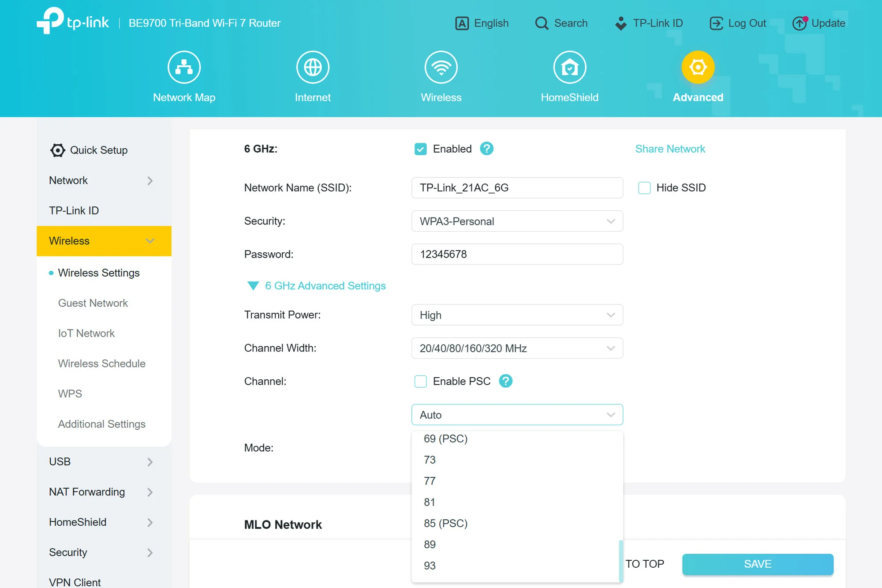Click the channel list scrollbar thumb
Viewport: 882px width, 588px height.
[621, 561]
